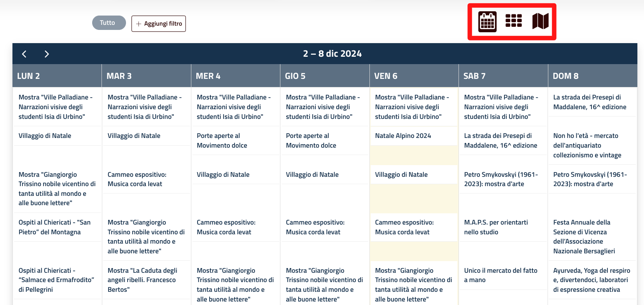Click the SAB 7 day header
This screenshot has width=644, height=305.
coord(503,76)
